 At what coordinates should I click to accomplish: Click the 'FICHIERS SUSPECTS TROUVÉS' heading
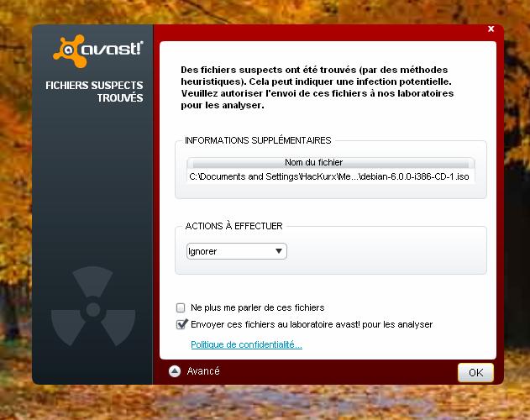94,92
